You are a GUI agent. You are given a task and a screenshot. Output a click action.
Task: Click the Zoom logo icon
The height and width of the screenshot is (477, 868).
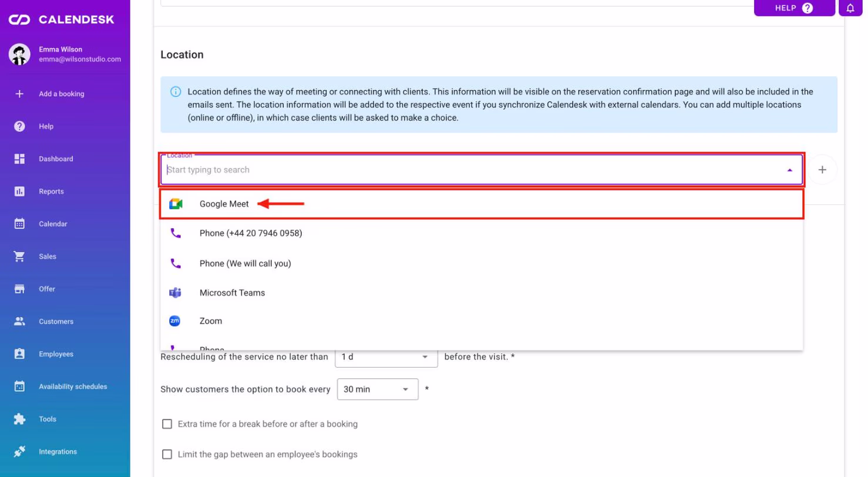(175, 321)
